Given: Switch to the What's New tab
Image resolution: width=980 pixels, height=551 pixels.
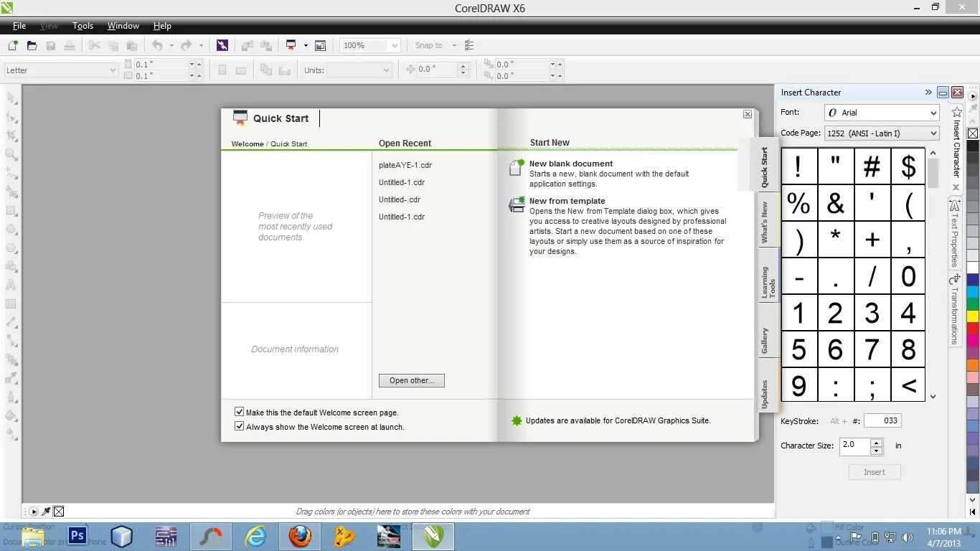Looking at the screenshot, I should pyautogui.click(x=765, y=221).
